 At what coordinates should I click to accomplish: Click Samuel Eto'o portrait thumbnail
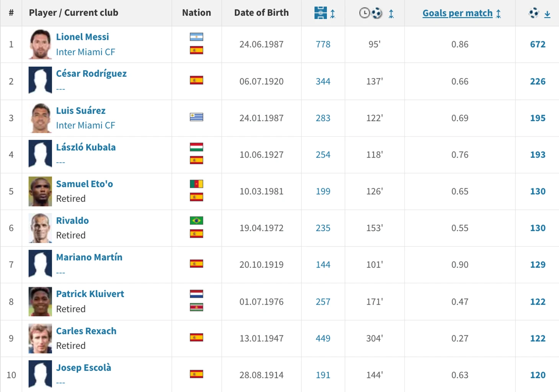pos(40,191)
